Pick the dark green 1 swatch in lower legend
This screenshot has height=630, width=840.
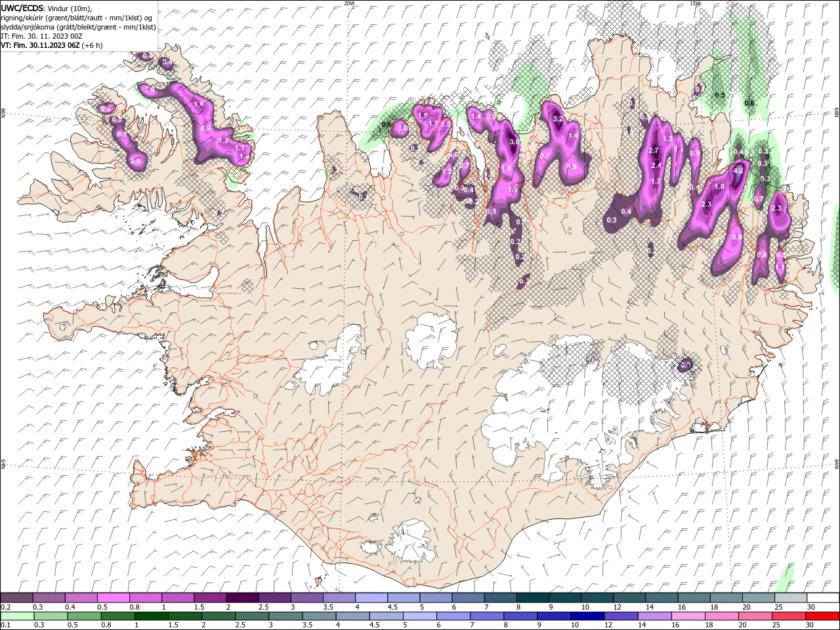click(x=151, y=616)
